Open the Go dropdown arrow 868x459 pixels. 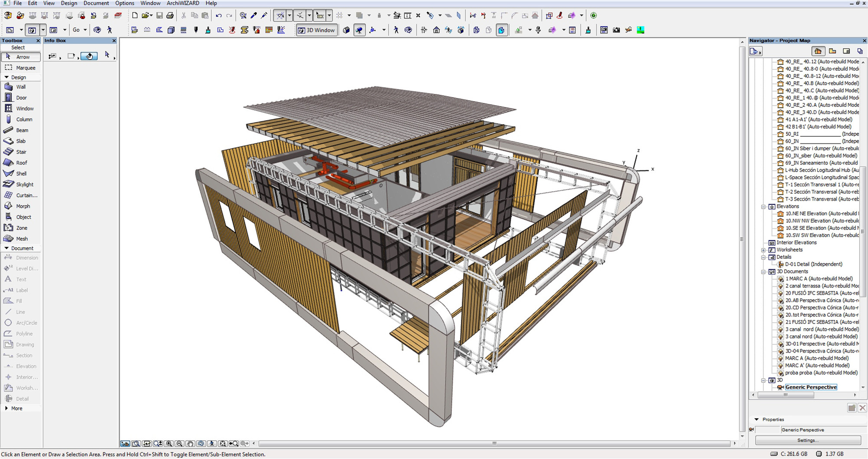(x=85, y=30)
